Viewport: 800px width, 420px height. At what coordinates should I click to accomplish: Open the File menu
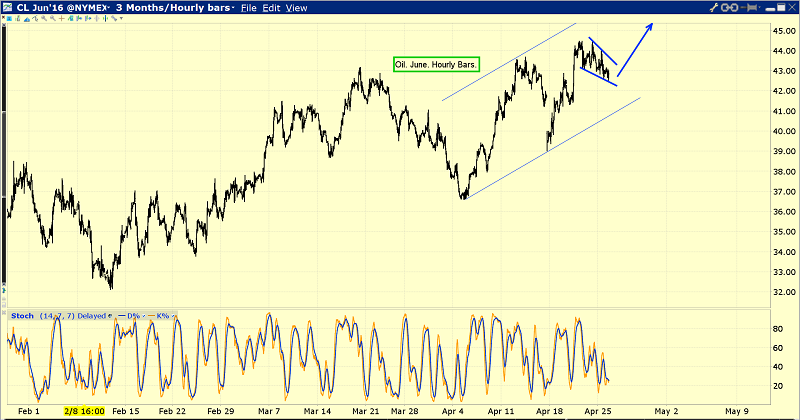248,8
